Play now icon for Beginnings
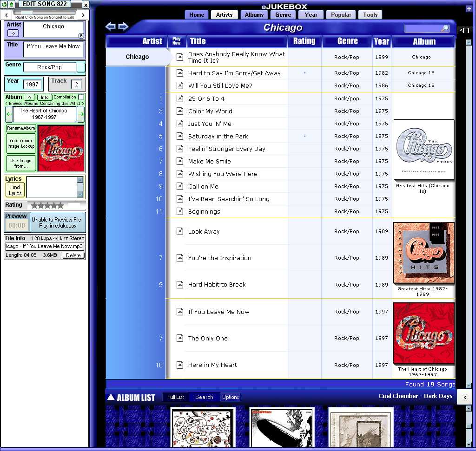This screenshot has height=451, width=476. point(180,211)
